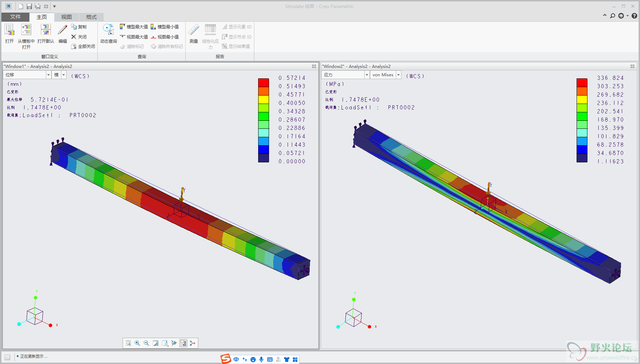This screenshot has width=640, height=364.
Task: Click the keyboard icon in IME bar
Action: [x=270, y=359]
